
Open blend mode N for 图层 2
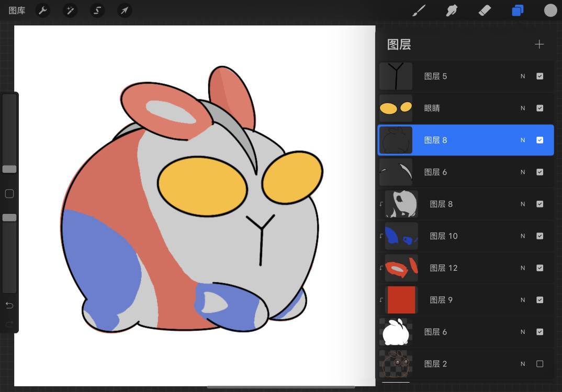523,364
